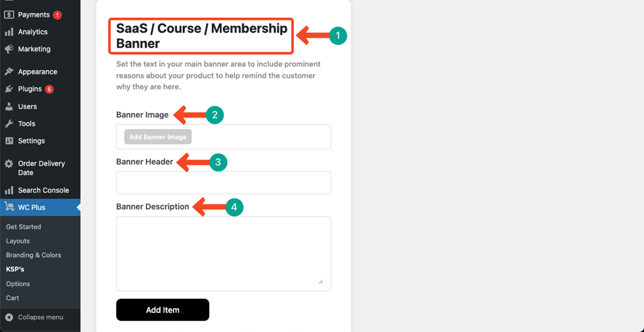Click the Plugins plug icon

[9, 89]
